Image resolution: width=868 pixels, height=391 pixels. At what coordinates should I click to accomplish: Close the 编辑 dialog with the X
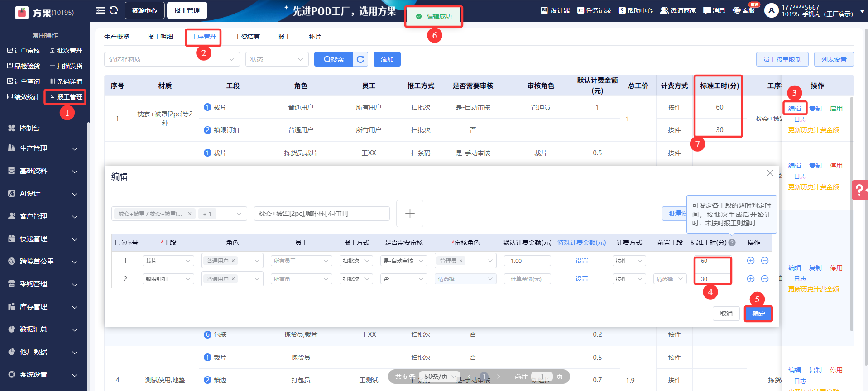770,173
